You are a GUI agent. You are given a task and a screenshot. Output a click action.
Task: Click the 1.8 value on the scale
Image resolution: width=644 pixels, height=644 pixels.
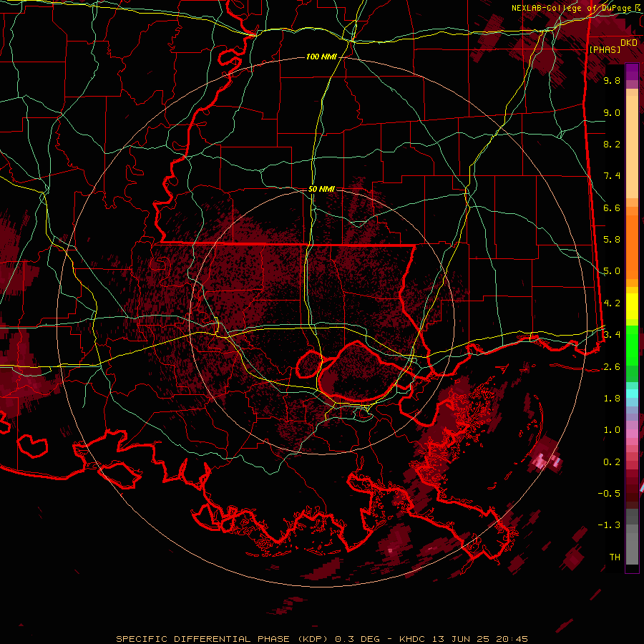612,399
